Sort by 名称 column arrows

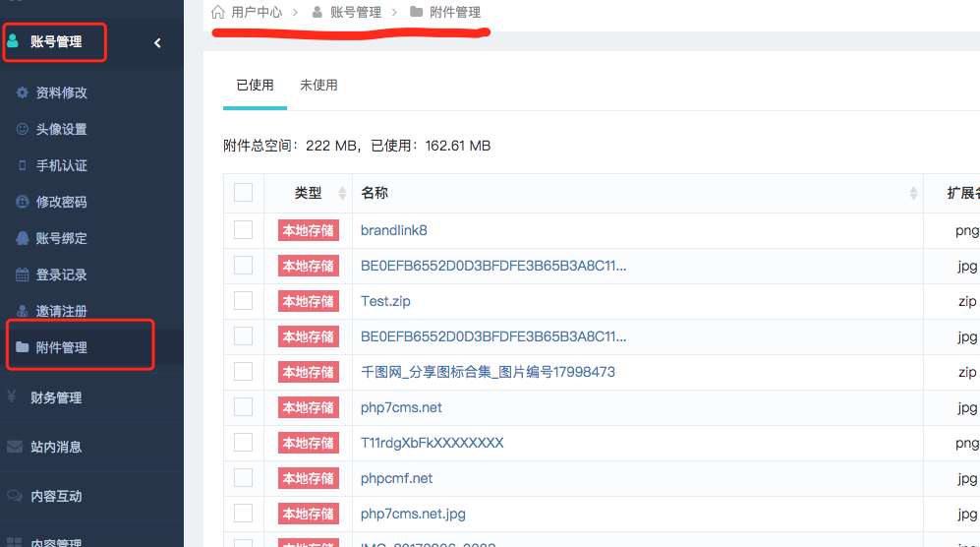(913, 193)
